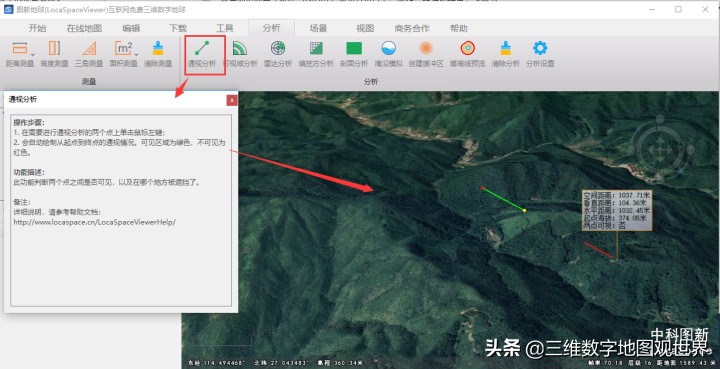This screenshot has height=369, width=720.
Task: Click the yellow endpoint of sight line
Action: click(524, 210)
